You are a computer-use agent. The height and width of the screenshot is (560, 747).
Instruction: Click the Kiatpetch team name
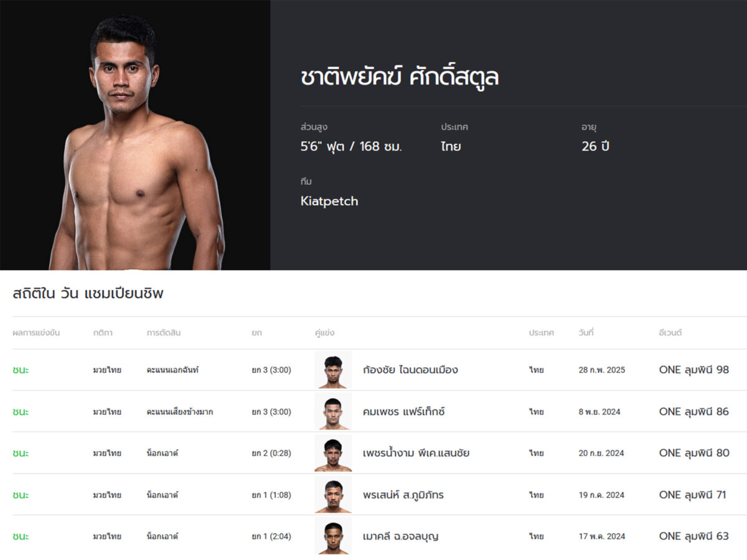pos(329,201)
